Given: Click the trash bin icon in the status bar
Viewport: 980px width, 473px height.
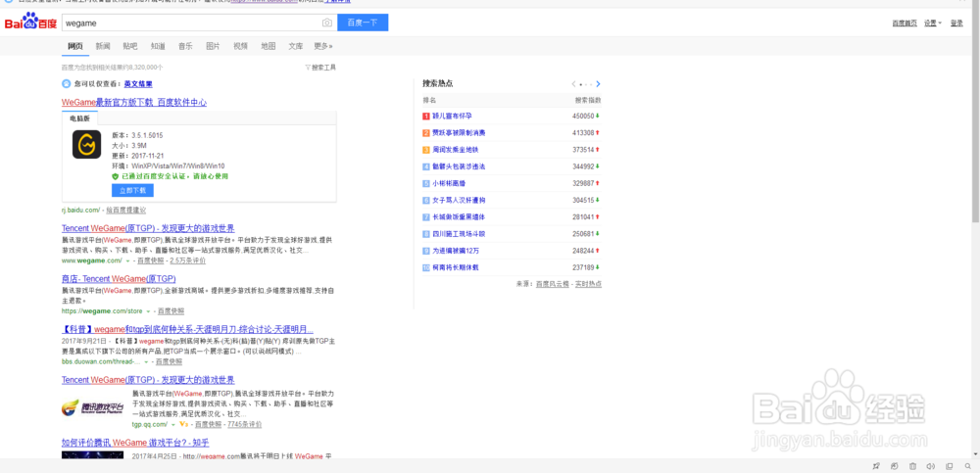Looking at the screenshot, I should coord(912,466).
